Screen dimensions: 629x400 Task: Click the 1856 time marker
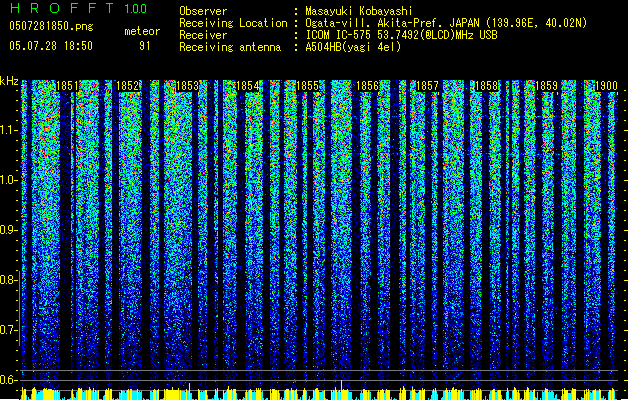tap(367, 86)
